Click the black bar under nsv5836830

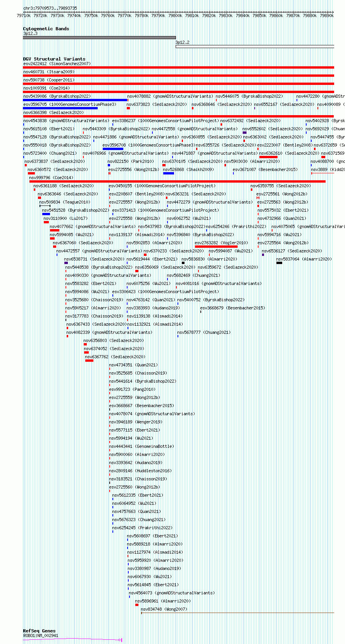tap(183, 263)
